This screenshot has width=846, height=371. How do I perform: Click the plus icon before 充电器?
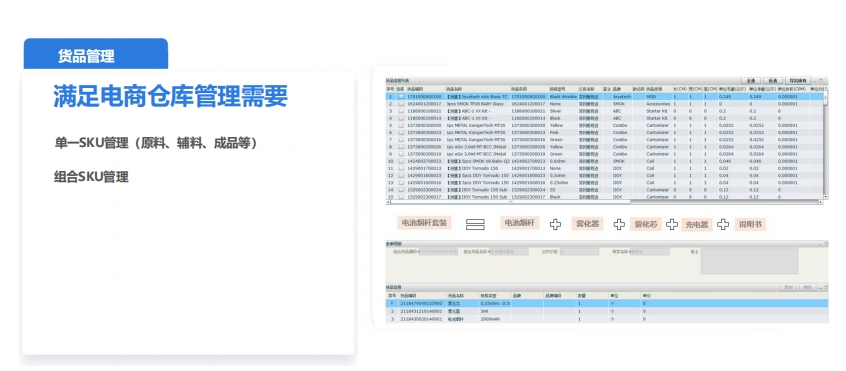672,224
